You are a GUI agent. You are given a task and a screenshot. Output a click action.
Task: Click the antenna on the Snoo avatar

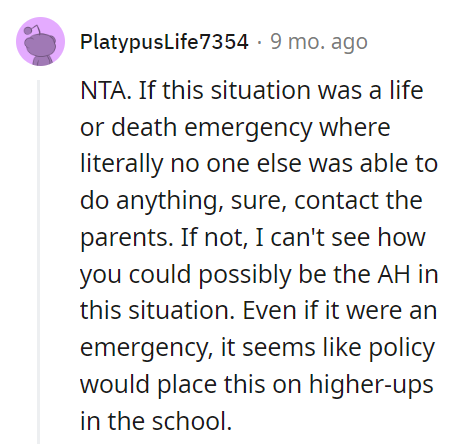(32, 30)
